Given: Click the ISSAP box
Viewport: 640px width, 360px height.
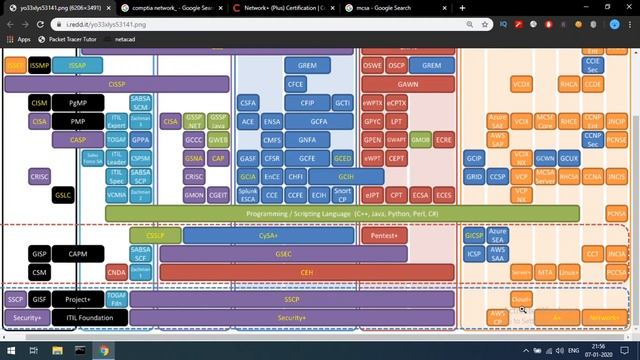Looking at the screenshot, I should point(78,65).
